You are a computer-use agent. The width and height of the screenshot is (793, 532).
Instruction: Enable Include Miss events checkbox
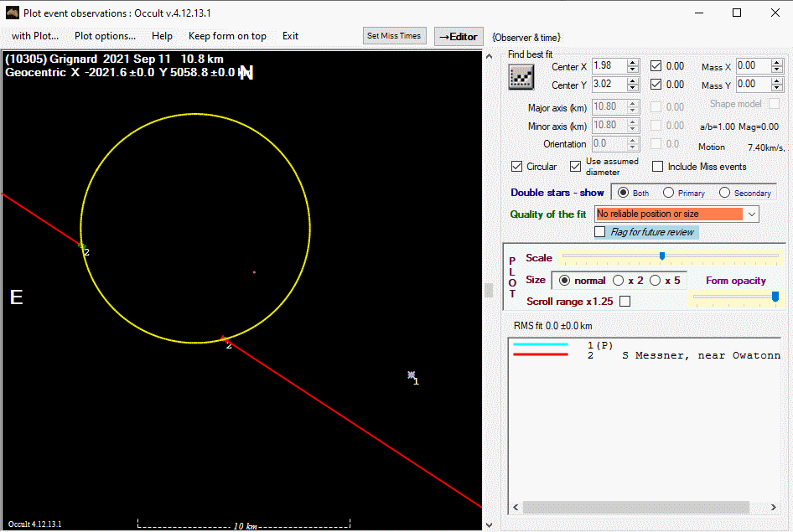pos(657,167)
